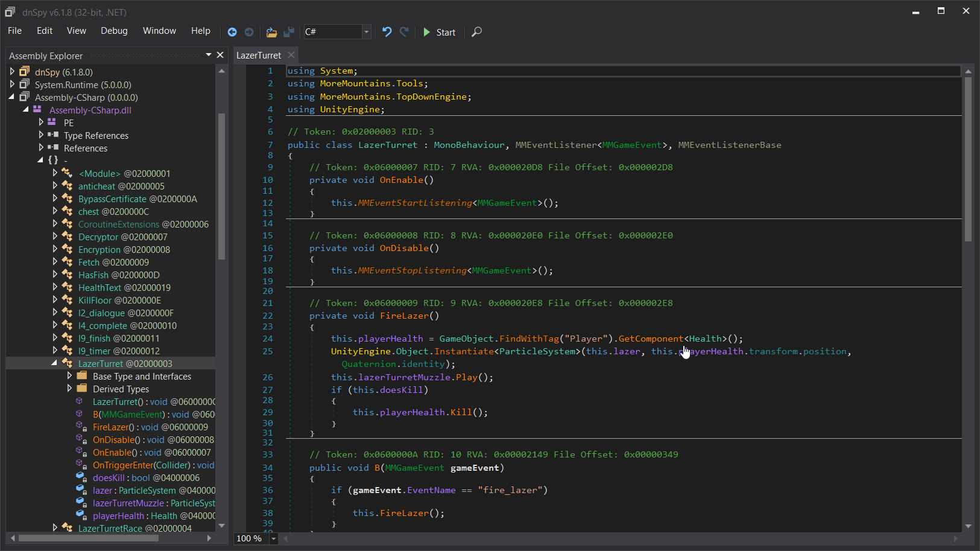The height and width of the screenshot is (551, 980).
Task: Click the Save All toolbar icon
Action: pos(289,32)
